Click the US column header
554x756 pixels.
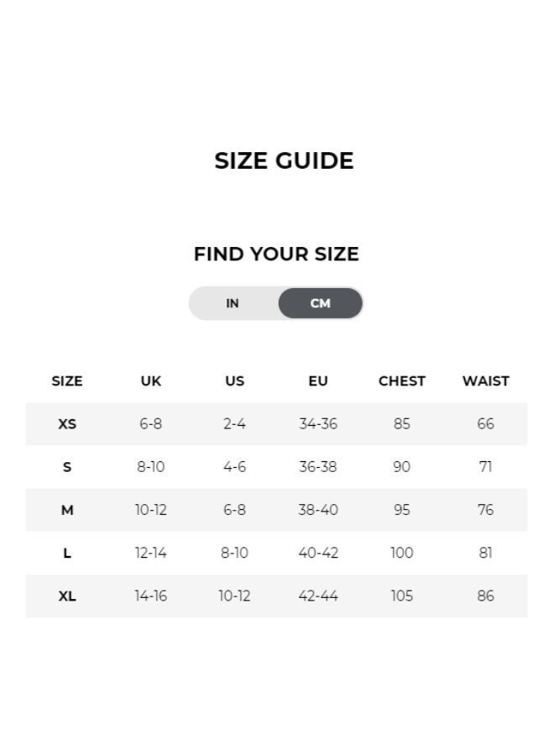coord(234,381)
